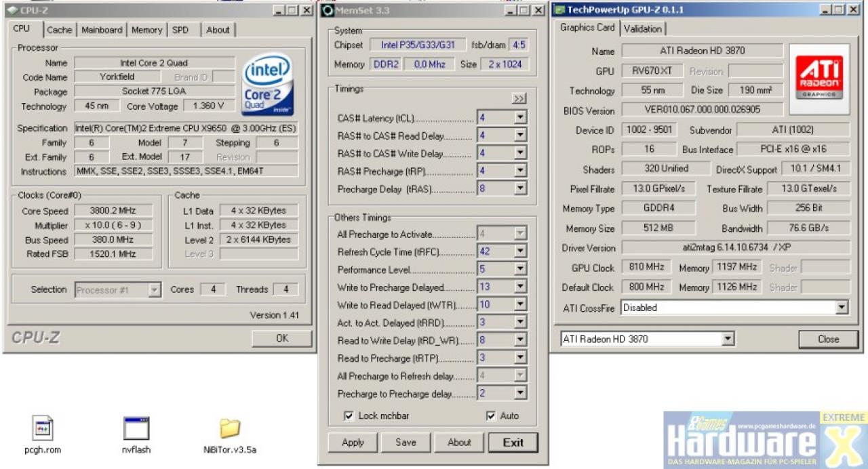Open the Write to Precharge Delayed dropdown
This screenshot has width=868, height=469.
pyautogui.click(x=520, y=287)
